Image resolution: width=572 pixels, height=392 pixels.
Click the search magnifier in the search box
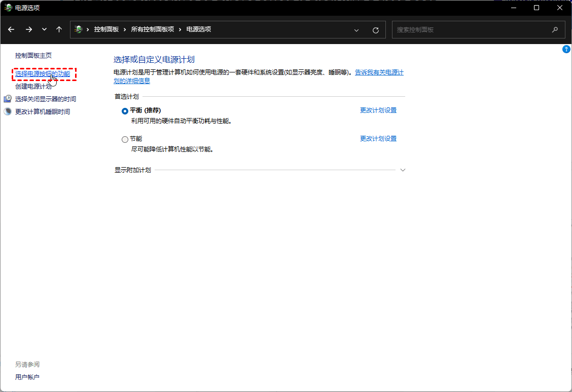[x=555, y=29]
